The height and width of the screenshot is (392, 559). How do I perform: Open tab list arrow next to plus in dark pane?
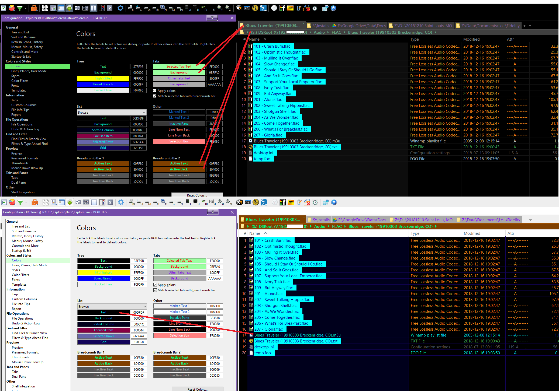coord(530,26)
